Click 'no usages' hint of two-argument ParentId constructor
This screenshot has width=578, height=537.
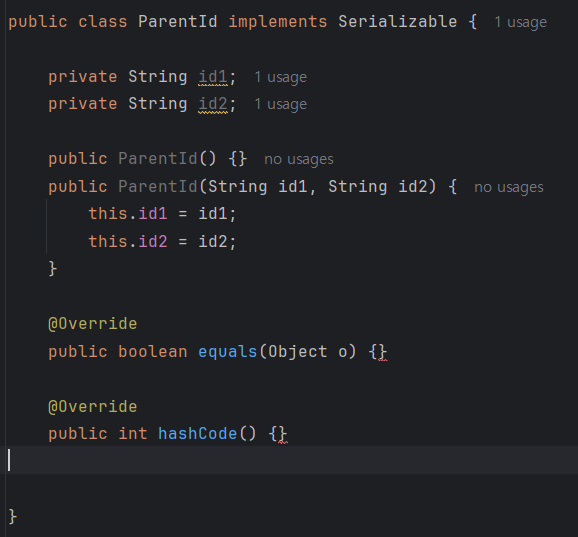click(x=509, y=187)
